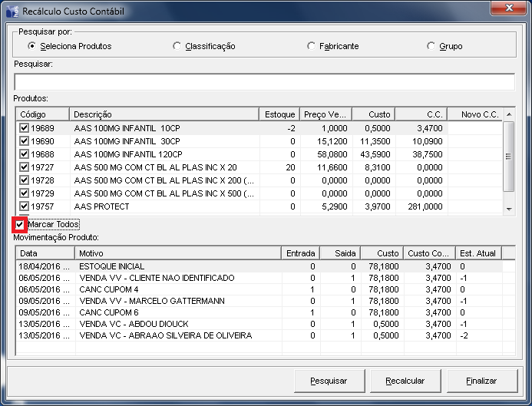Select the Seleciona Produtos radio button
Viewport: 532px width, 406px height.
(x=31, y=46)
